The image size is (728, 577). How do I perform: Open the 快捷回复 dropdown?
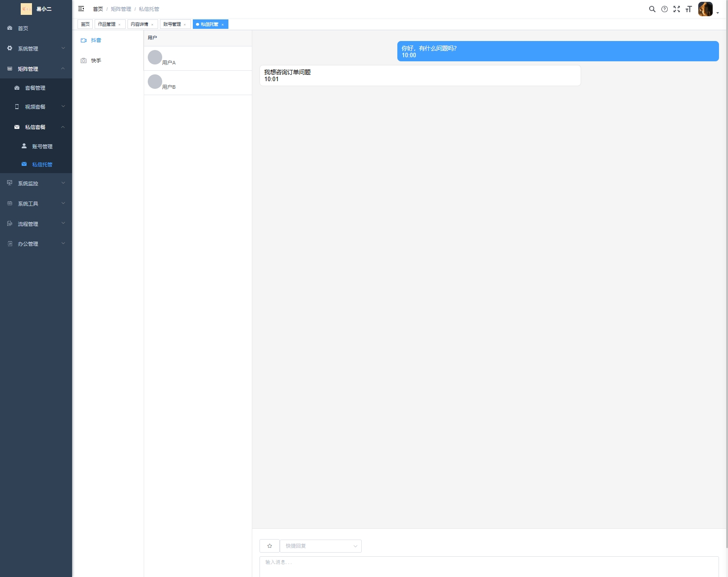pos(320,546)
